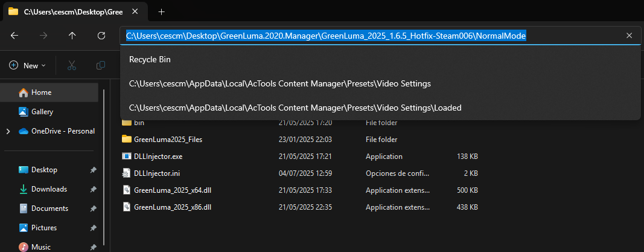Click the Cut scissors icon
This screenshot has width=644, height=252.
[72, 65]
